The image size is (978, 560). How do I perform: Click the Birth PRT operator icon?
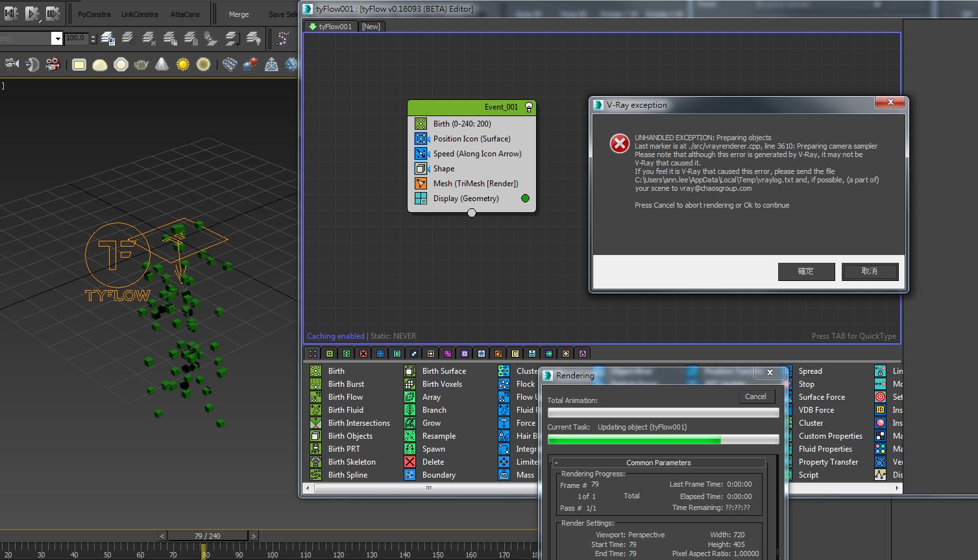[315, 449]
